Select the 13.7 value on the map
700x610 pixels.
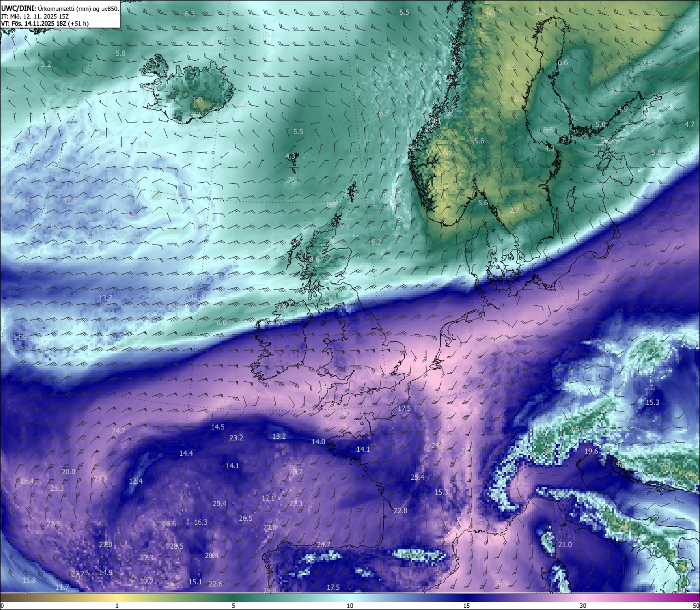[x=106, y=298]
